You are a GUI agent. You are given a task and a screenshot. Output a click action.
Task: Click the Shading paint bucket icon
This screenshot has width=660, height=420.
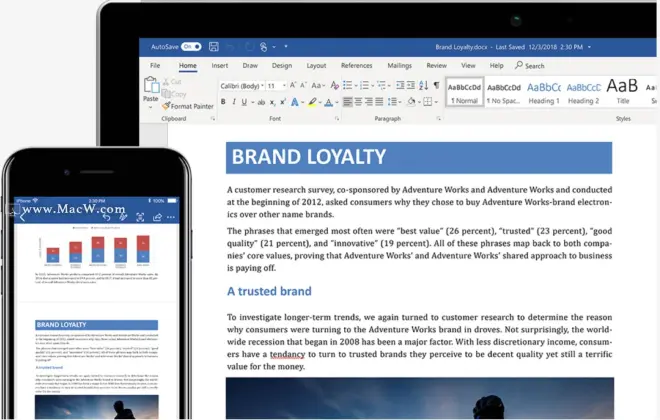pyautogui.click(x=411, y=102)
